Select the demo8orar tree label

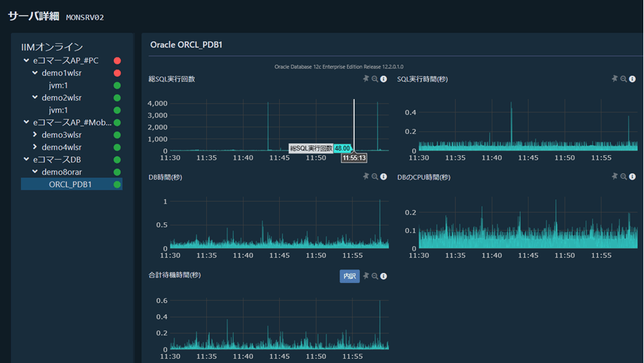(x=62, y=172)
